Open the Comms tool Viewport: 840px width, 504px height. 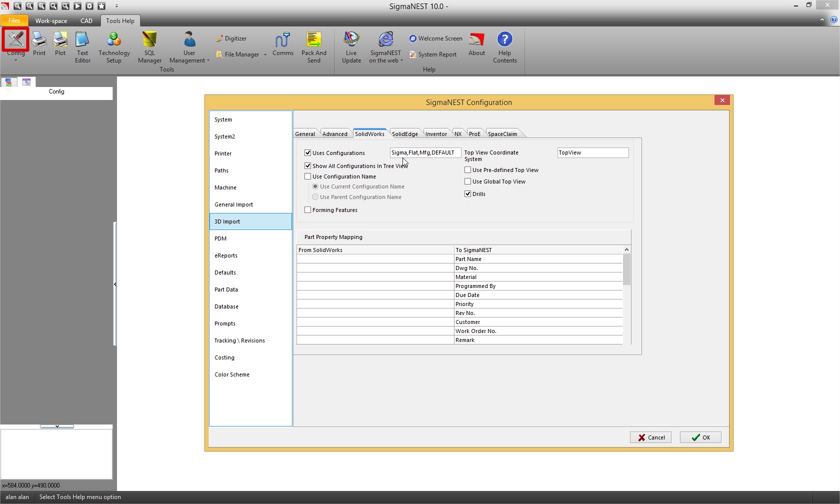[282, 44]
